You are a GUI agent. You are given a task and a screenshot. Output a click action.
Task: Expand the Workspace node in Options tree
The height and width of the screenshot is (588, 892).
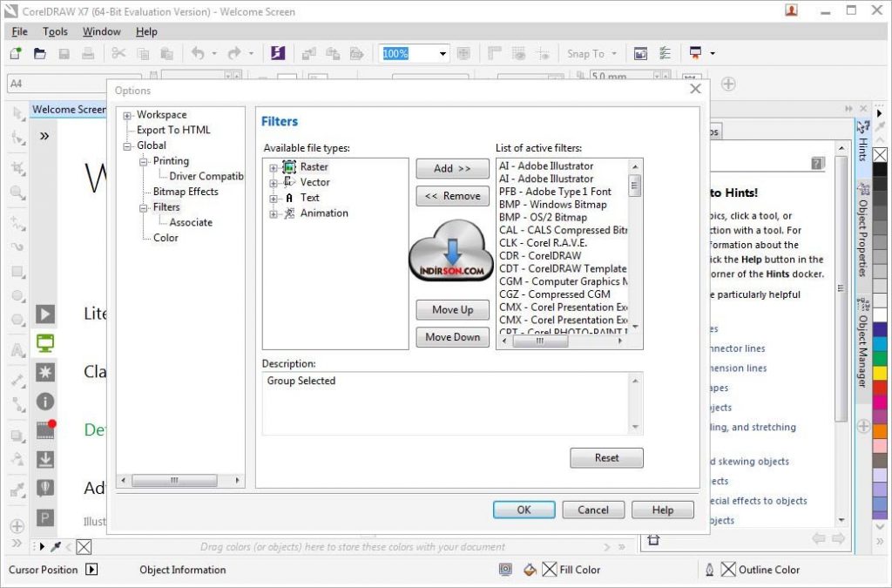[127, 116]
